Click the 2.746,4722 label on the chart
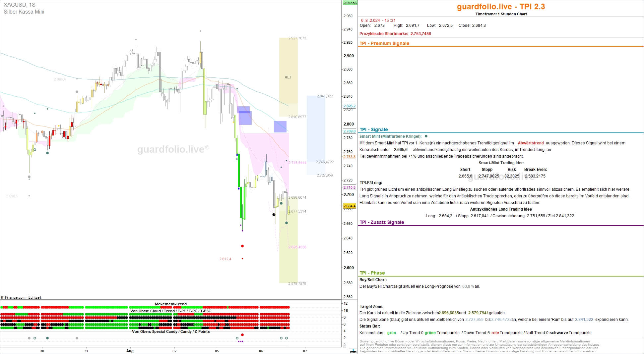The height and width of the screenshot is (354, 644). [x=325, y=162]
